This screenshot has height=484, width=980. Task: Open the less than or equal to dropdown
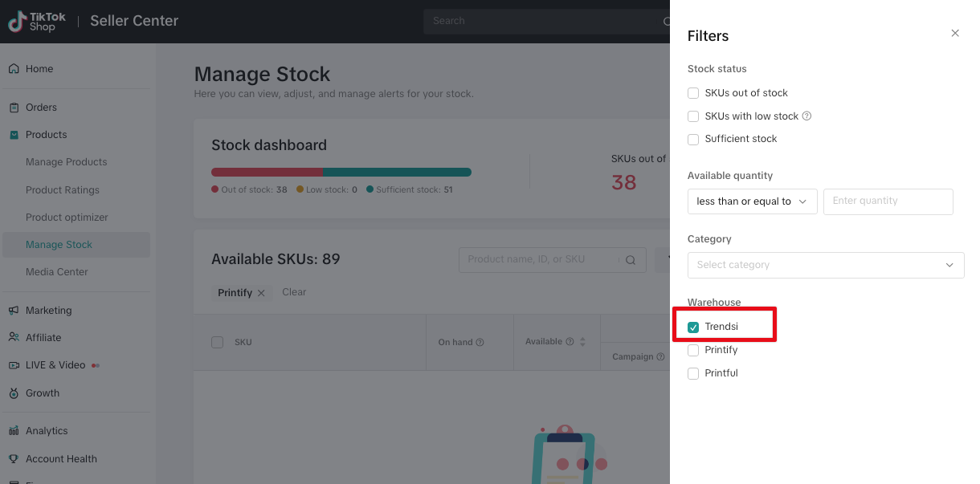(x=753, y=201)
